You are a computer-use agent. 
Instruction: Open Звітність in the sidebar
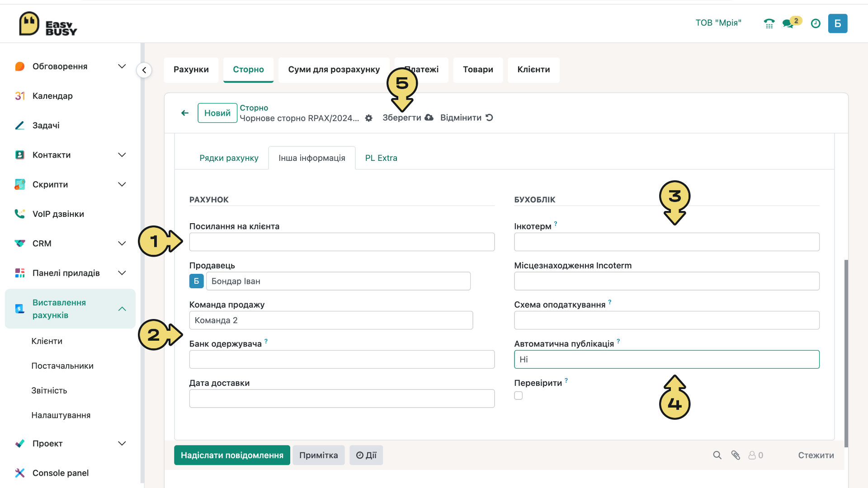pyautogui.click(x=49, y=391)
